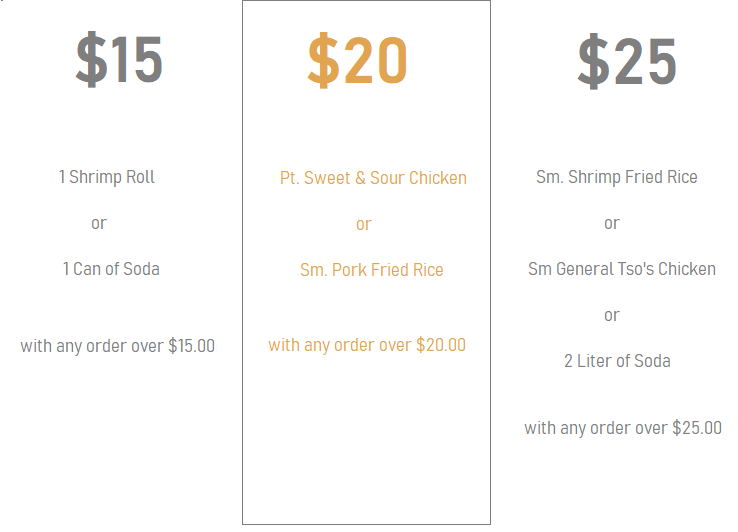The height and width of the screenshot is (532, 738).
Task: Click orange "or" under Sweet & Sour Chicken
Action: click(364, 224)
